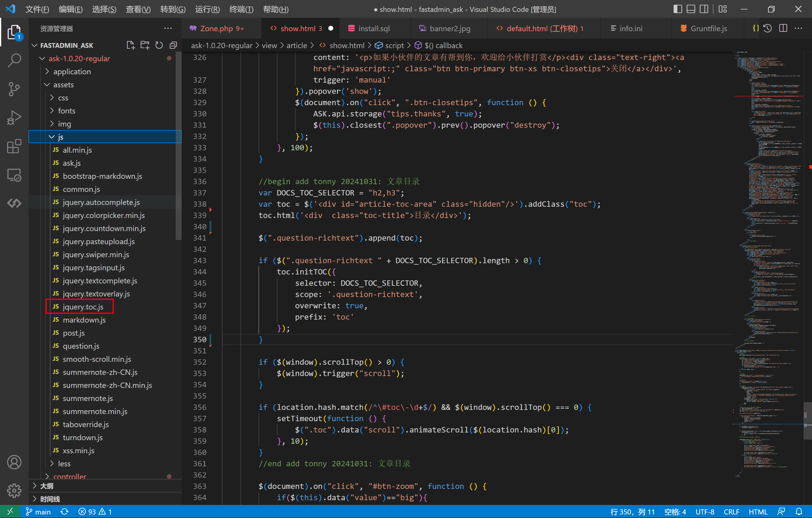Open the Explorer view in activity bar
The image size is (812, 518).
click(14, 32)
